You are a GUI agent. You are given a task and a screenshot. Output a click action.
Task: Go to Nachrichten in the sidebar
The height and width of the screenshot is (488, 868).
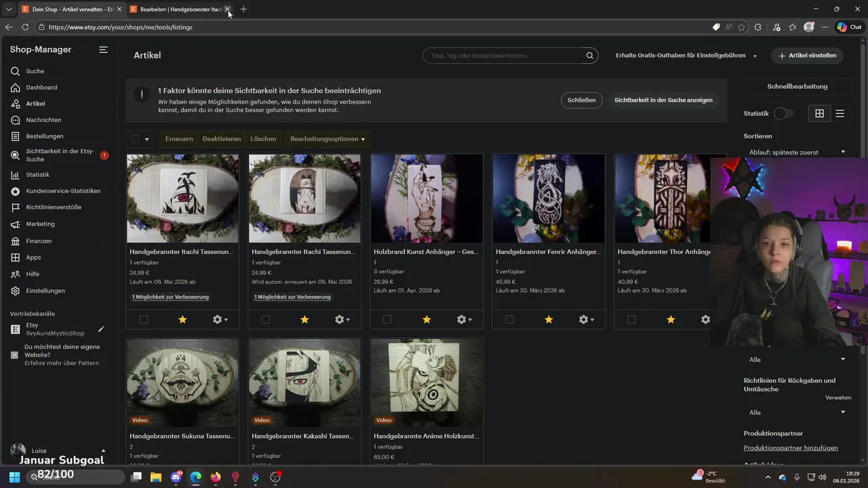point(43,120)
